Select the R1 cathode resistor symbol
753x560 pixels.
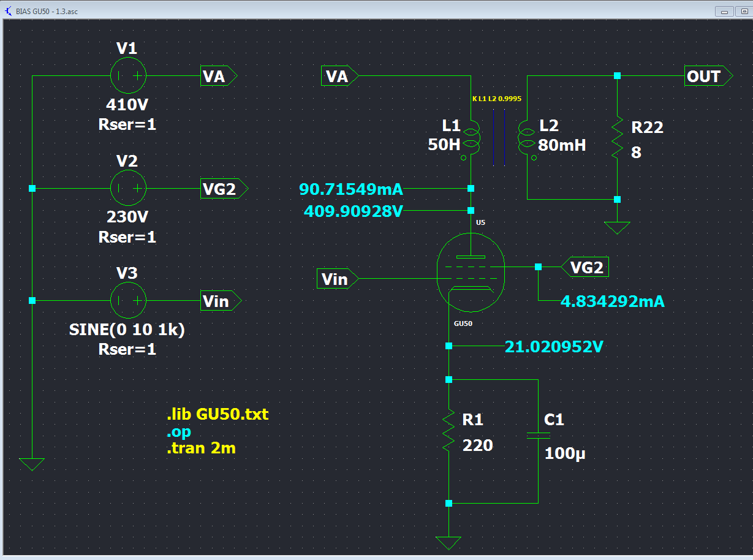click(448, 433)
